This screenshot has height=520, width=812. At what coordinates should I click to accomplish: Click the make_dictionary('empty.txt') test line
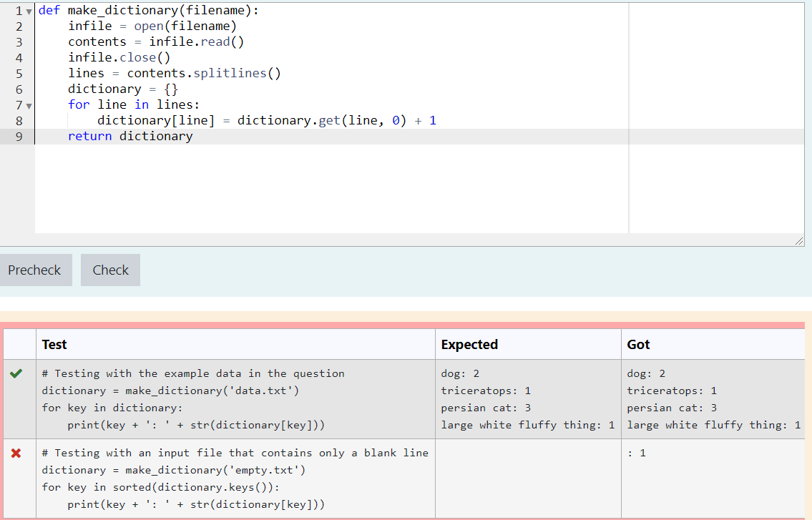(173, 470)
